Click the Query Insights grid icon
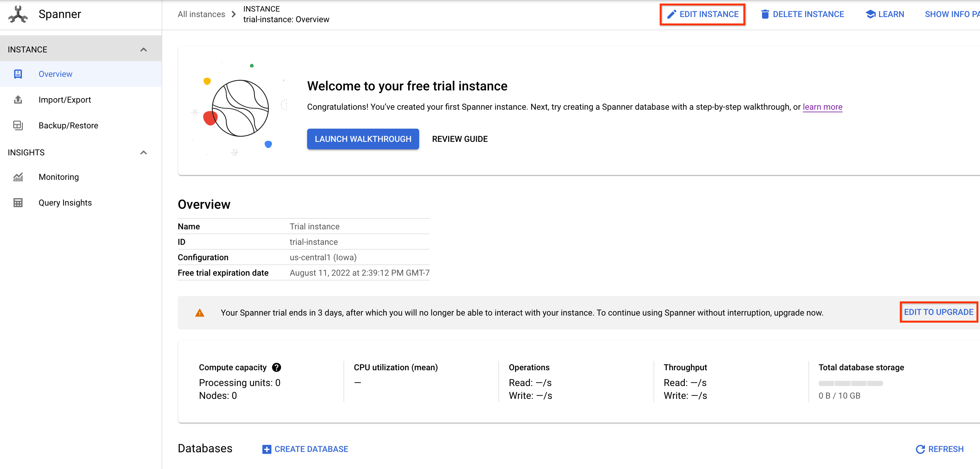Screen dimensions: 980x469 click(17, 202)
